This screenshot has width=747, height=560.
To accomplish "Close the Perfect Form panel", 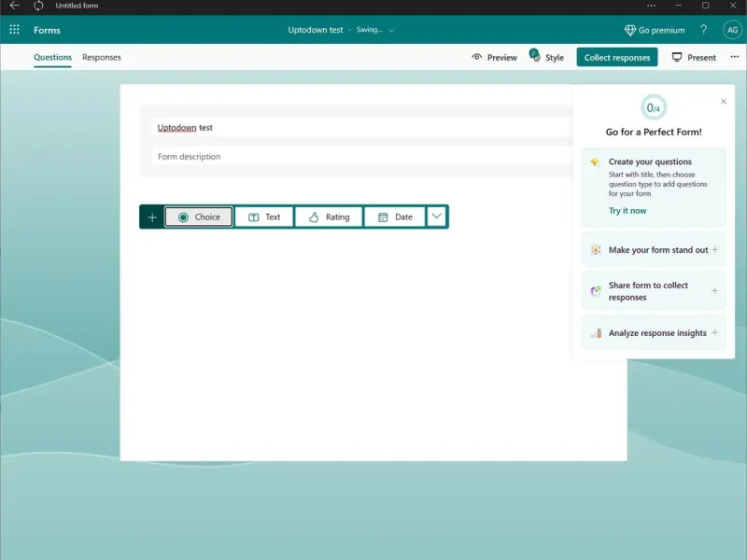I will (724, 102).
